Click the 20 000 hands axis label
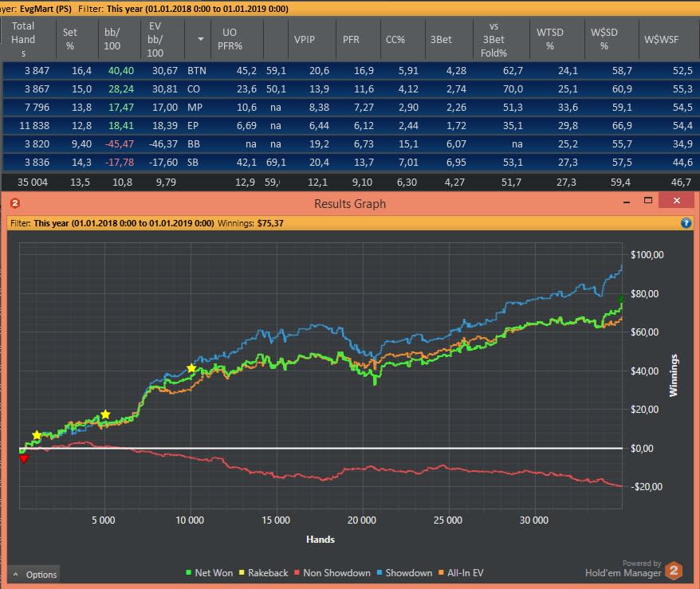Viewport: 700px width, 589px height. pos(362,520)
